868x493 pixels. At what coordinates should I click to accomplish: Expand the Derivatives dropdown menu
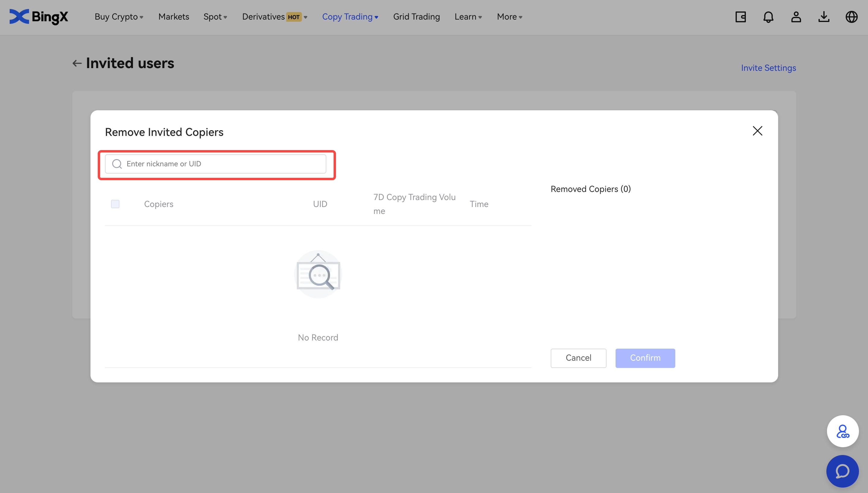(274, 17)
